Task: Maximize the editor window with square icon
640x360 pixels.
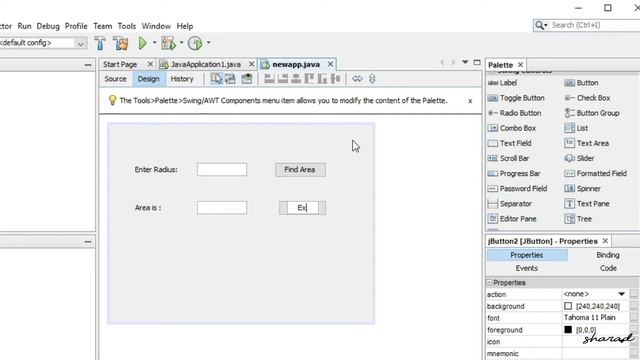Action: point(477,62)
